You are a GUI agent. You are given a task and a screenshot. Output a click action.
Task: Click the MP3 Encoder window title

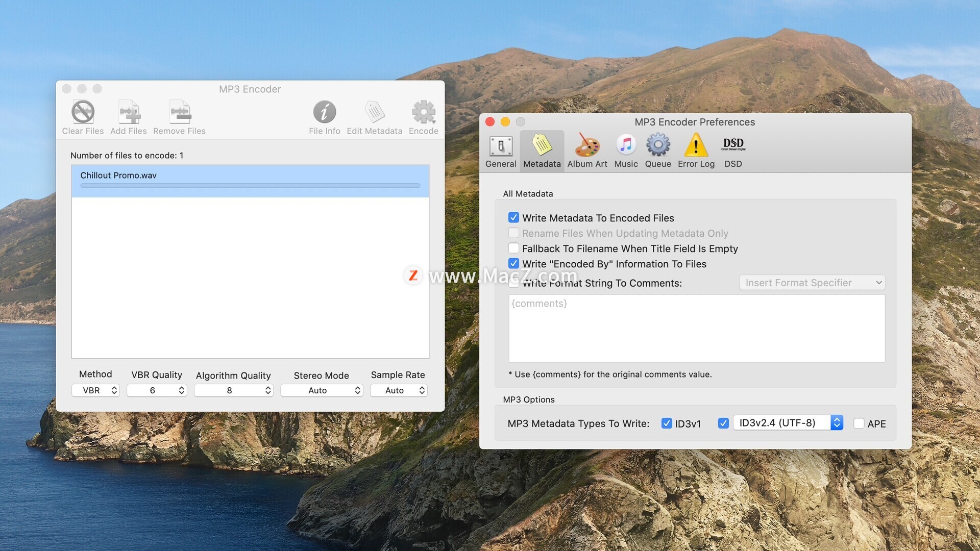click(x=250, y=89)
